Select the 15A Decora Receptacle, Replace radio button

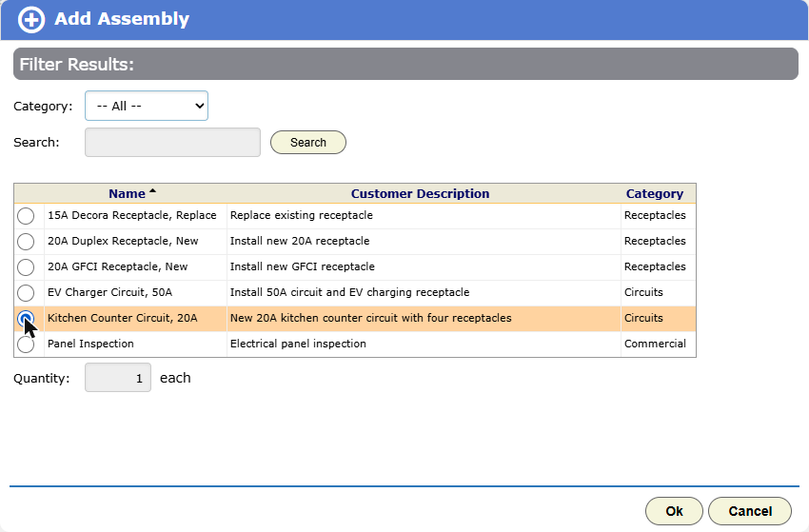26,216
